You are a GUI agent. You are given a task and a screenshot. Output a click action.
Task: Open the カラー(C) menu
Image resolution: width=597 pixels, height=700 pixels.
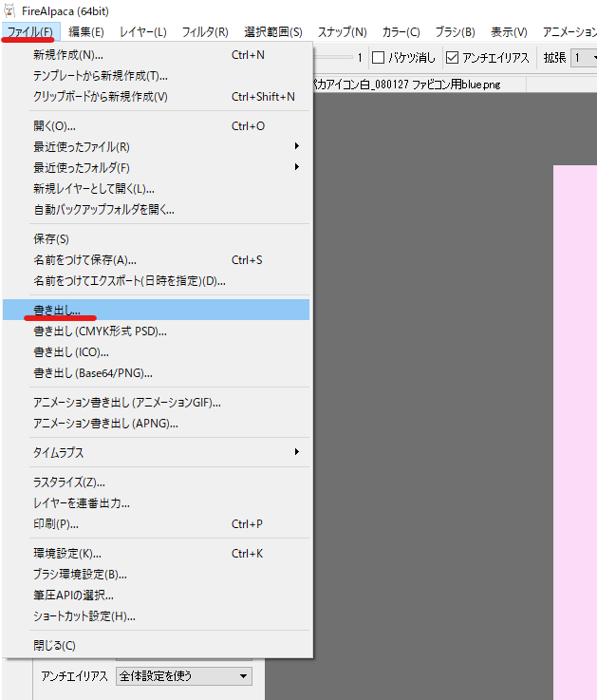(x=401, y=32)
